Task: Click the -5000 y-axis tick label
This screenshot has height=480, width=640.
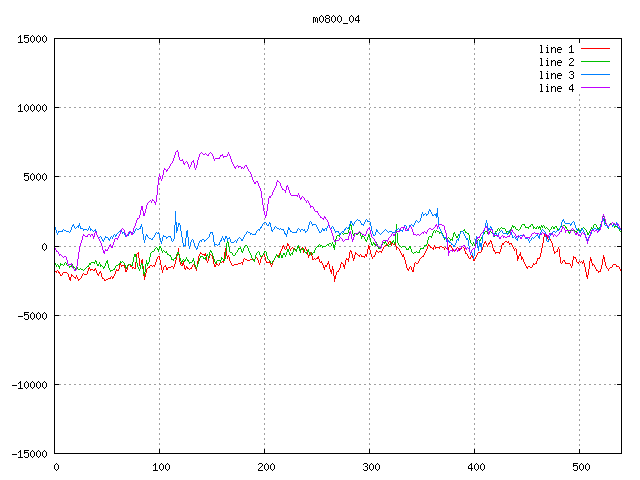Action: 32,315
